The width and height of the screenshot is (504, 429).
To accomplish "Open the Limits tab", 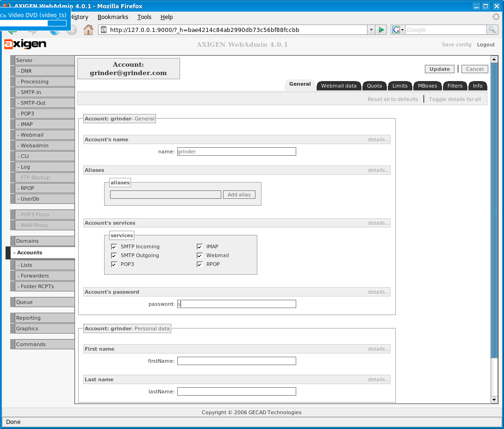I will 400,86.
